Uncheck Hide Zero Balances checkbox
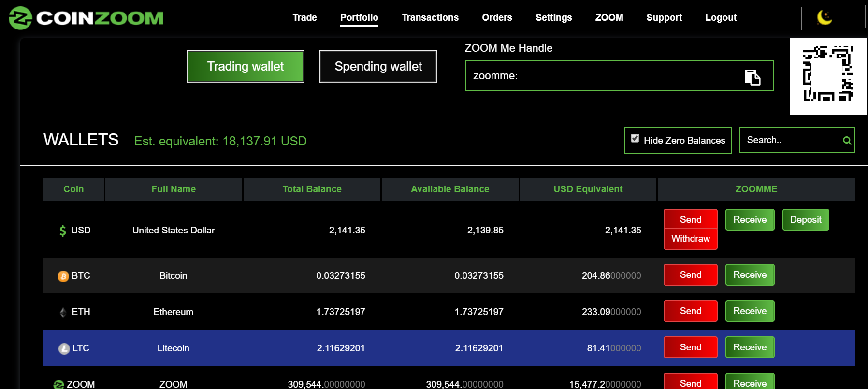 coord(635,138)
